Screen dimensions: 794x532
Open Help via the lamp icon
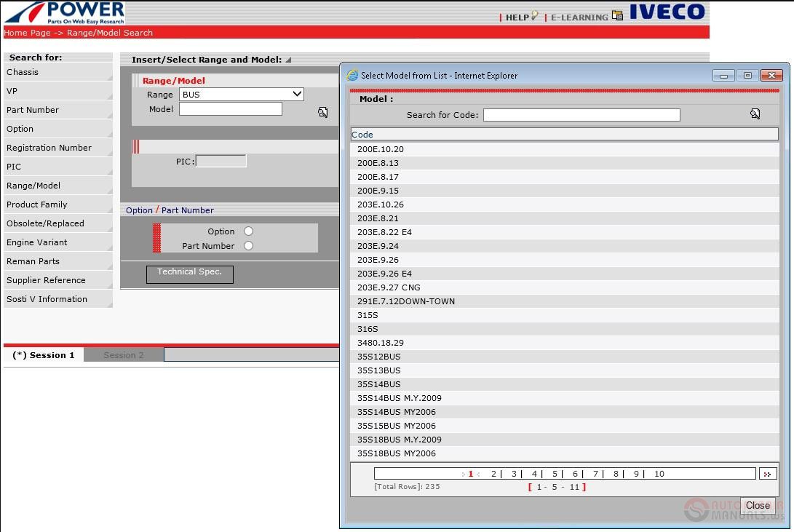pyautogui.click(x=533, y=15)
